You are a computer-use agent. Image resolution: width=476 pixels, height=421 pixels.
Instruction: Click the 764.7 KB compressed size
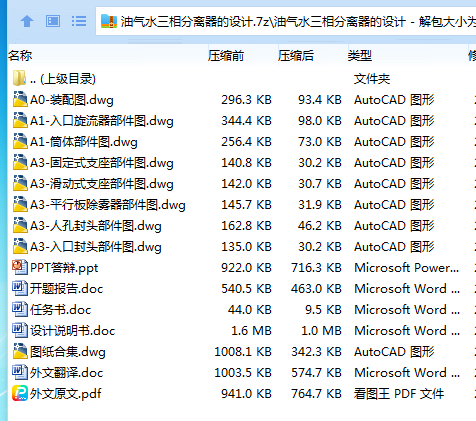tap(316, 394)
